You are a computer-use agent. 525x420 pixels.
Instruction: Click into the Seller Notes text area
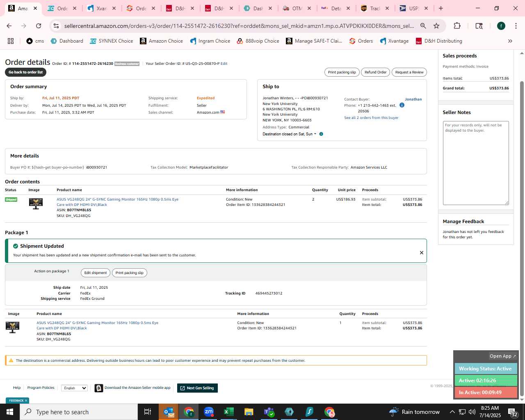(x=476, y=163)
